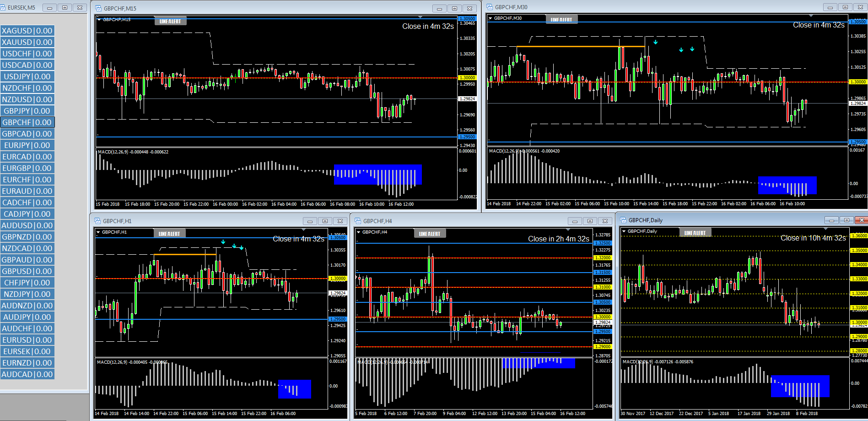The image size is (868, 421).
Task: Click "Close in 10h 4m 32s" on Daily chart
Action: click(x=813, y=238)
